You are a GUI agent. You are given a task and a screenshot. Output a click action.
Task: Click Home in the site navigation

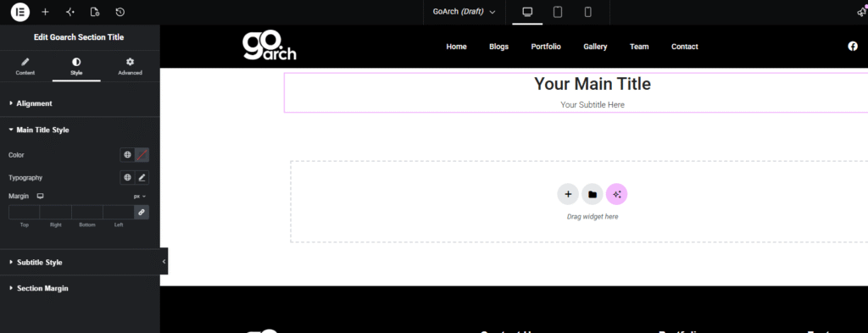[456, 47]
